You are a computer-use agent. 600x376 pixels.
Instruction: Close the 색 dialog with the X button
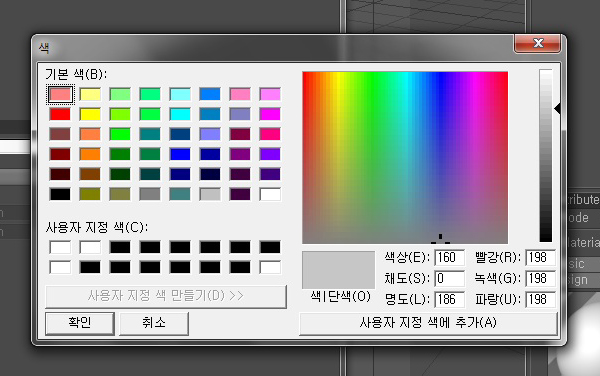point(537,43)
